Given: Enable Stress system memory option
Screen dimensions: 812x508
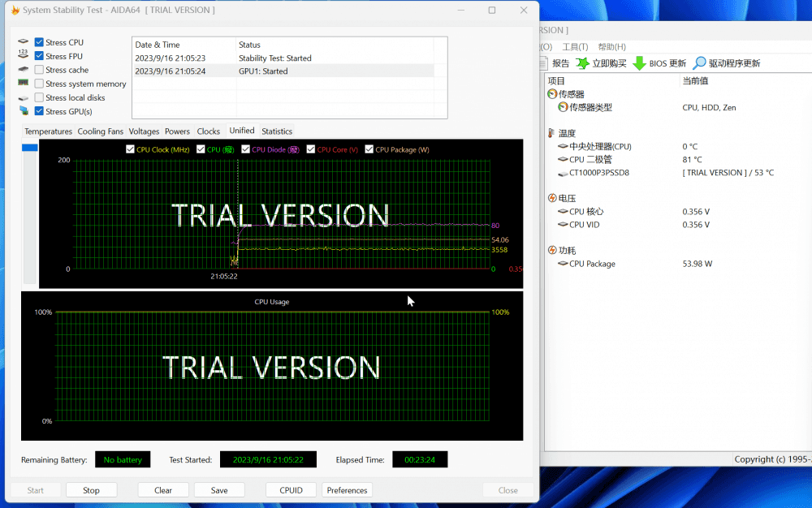Looking at the screenshot, I should coord(39,84).
